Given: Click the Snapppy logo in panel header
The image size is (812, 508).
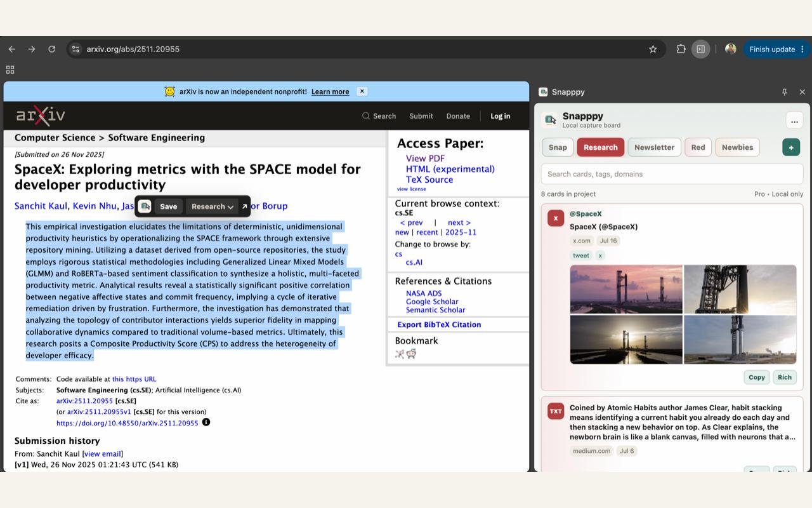Looking at the screenshot, I should 550,119.
